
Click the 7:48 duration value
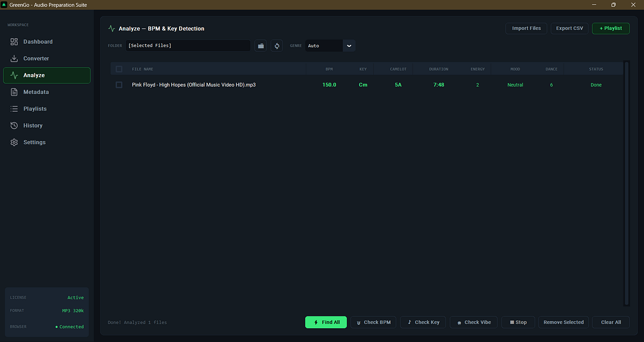click(x=439, y=84)
